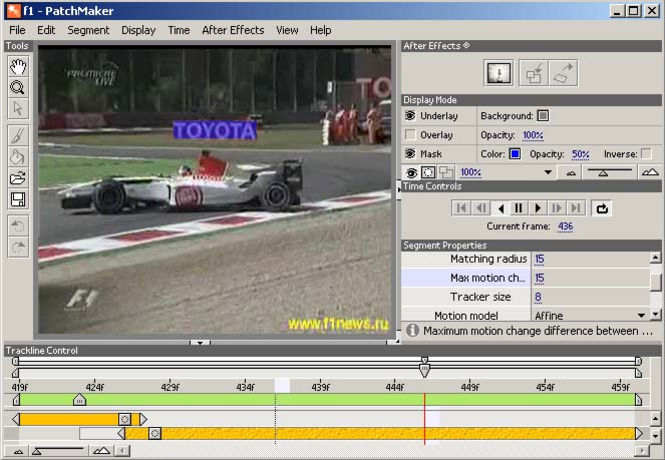Choose the Paint Bucket tool
Screen dimensions: 665x460
click(17, 157)
